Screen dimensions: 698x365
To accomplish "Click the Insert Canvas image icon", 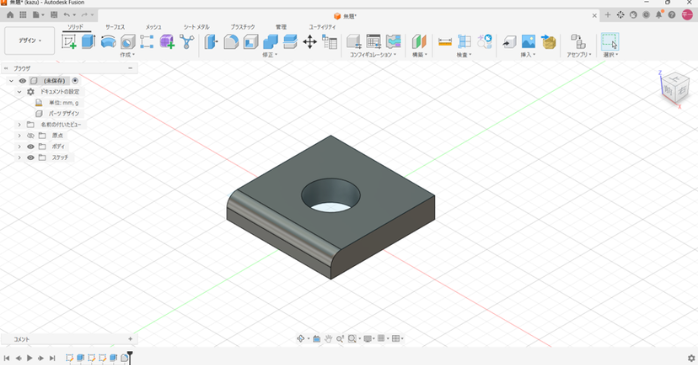I will (x=528, y=42).
